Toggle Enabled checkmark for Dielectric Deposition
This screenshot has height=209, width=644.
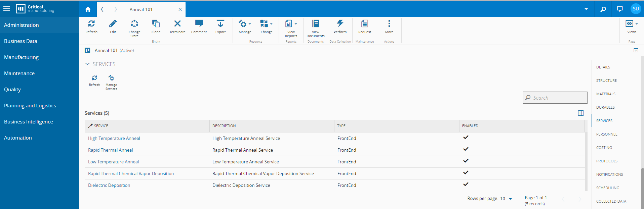[466, 185]
